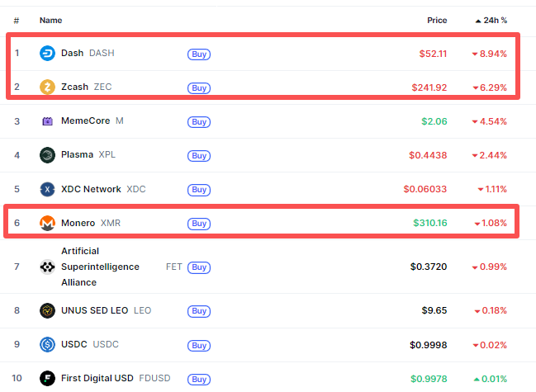Click the Artificial Superintelligence Alliance logo
Screen dimensions: 536x392
(x=47, y=267)
